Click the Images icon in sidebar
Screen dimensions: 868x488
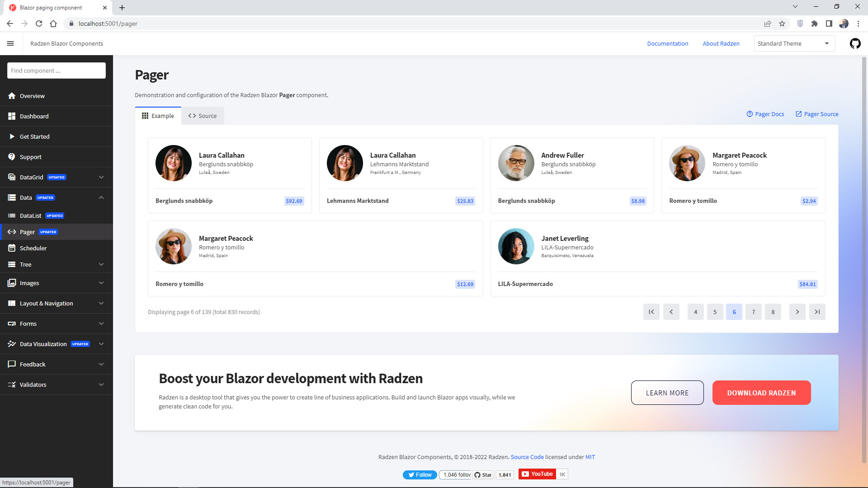12,283
